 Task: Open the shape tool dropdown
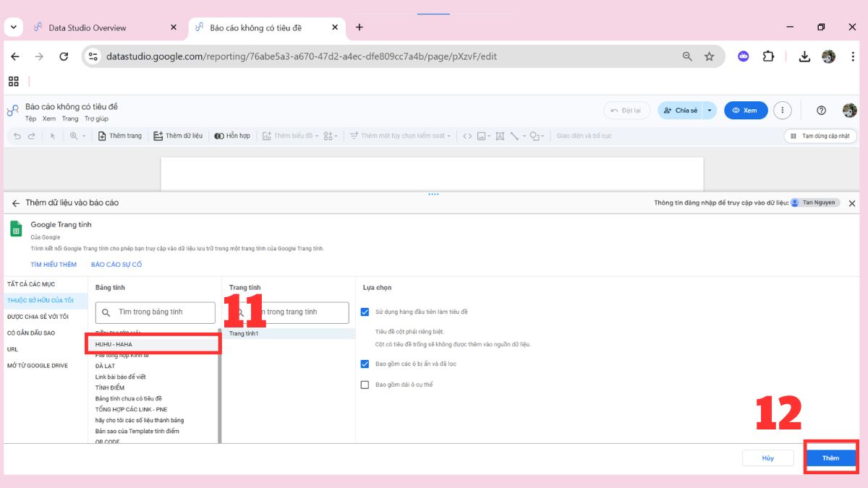coord(537,136)
